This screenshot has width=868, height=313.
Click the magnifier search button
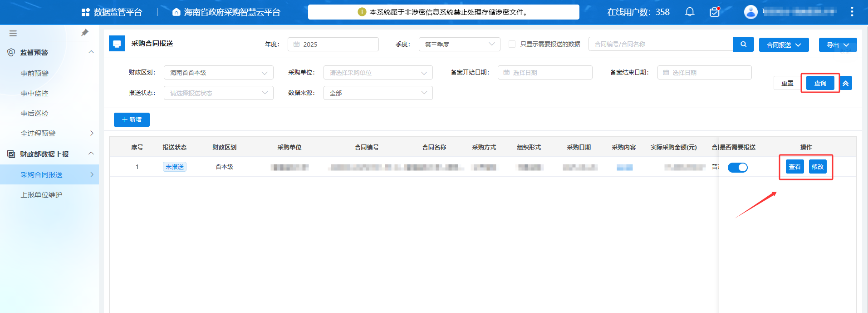743,44
